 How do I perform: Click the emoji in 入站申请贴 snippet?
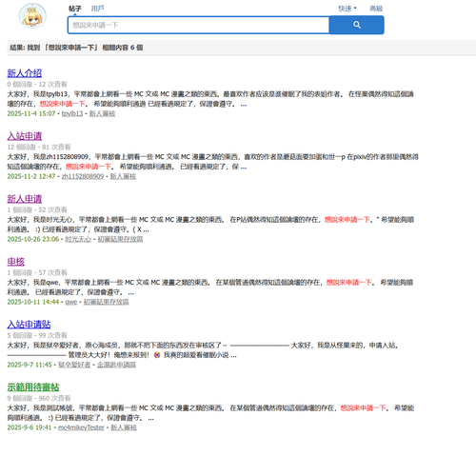coord(157,355)
